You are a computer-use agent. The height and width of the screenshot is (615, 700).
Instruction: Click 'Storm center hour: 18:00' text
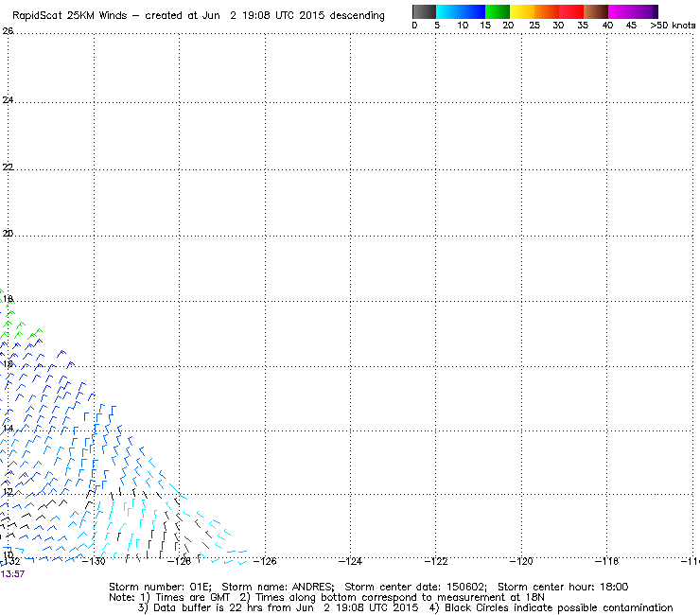[x=563, y=587]
